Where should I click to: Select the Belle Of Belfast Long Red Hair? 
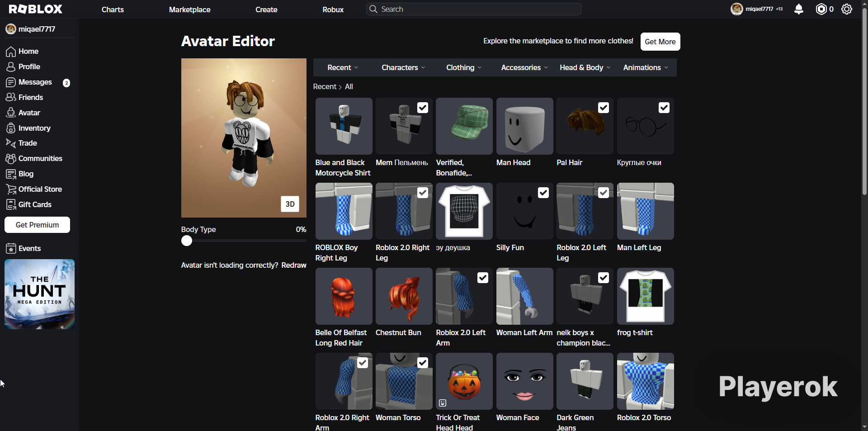(x=344, y=296)
